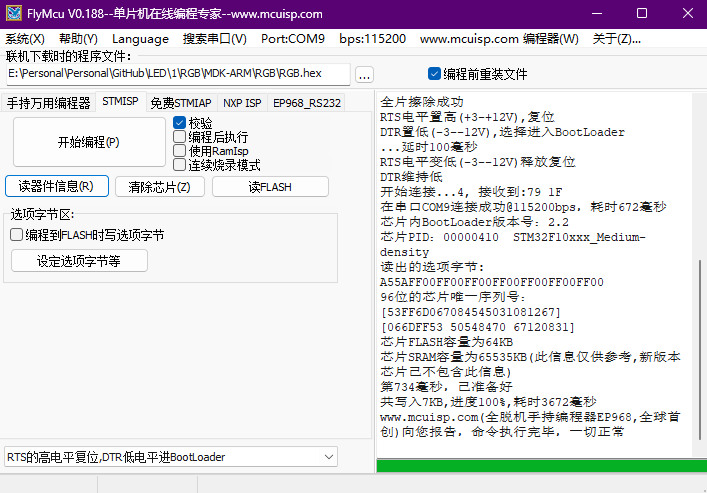
Task: Switch to the 免费STMIAP tab
Action: (181, 103)
